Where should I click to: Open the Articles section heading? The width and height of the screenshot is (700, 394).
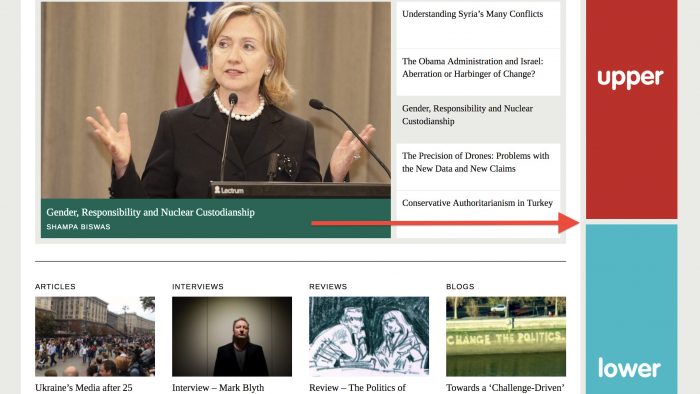(55, 286)
